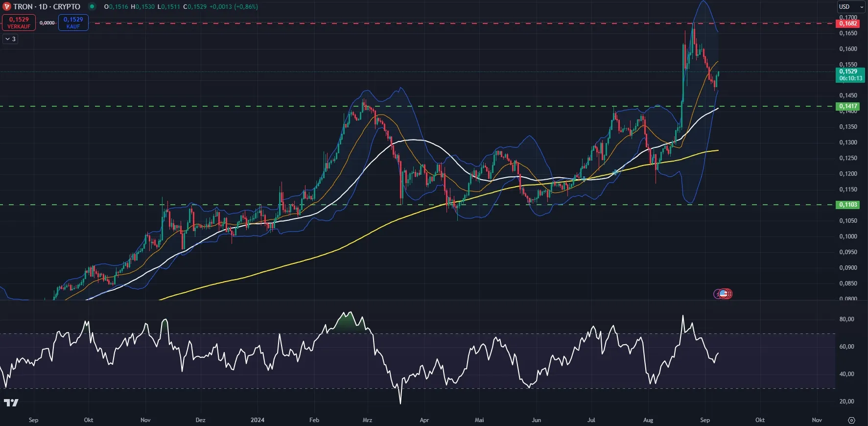
Task: Click the Dez label on time axis
Action: pyautogui.click(x=200, y=420)
